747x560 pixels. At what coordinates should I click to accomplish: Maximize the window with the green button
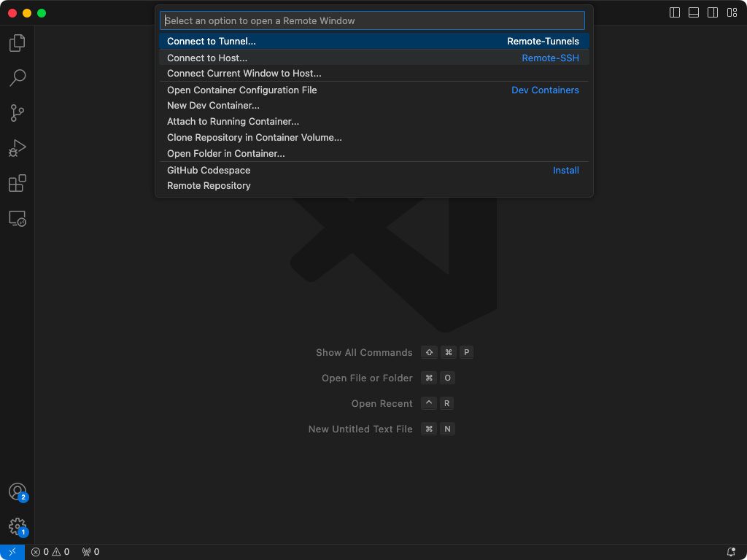42,13
